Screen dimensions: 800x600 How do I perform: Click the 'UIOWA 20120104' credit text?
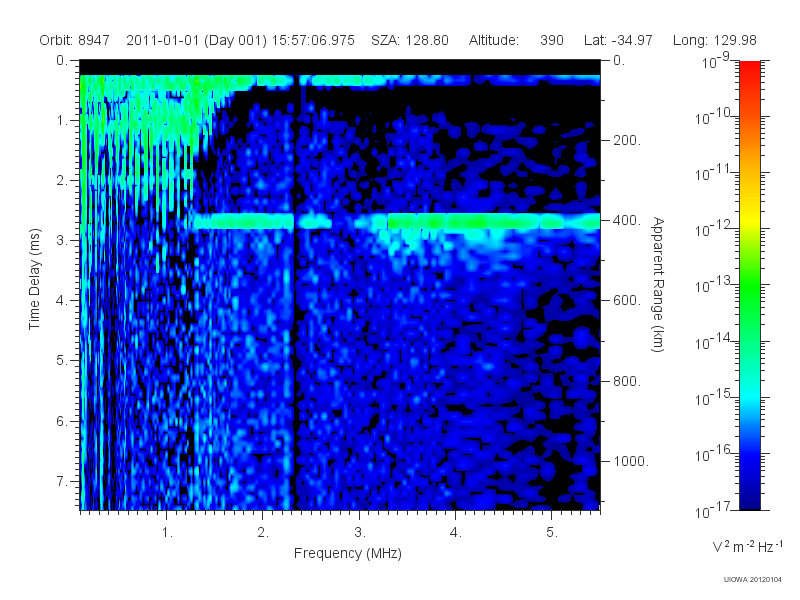click(753, 579)
